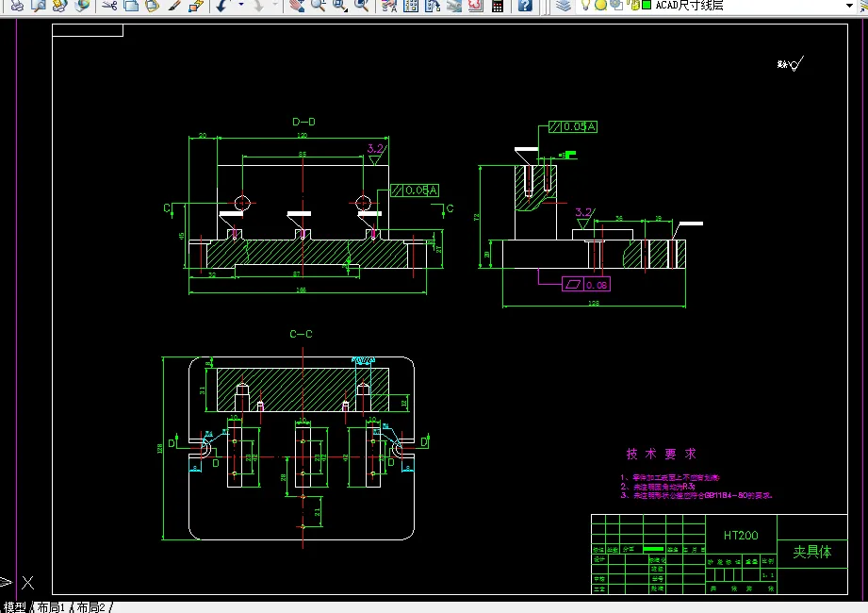The image size is (868, 613).
Task: Open DesignCenter icon
Action: (x=411, y=6)
